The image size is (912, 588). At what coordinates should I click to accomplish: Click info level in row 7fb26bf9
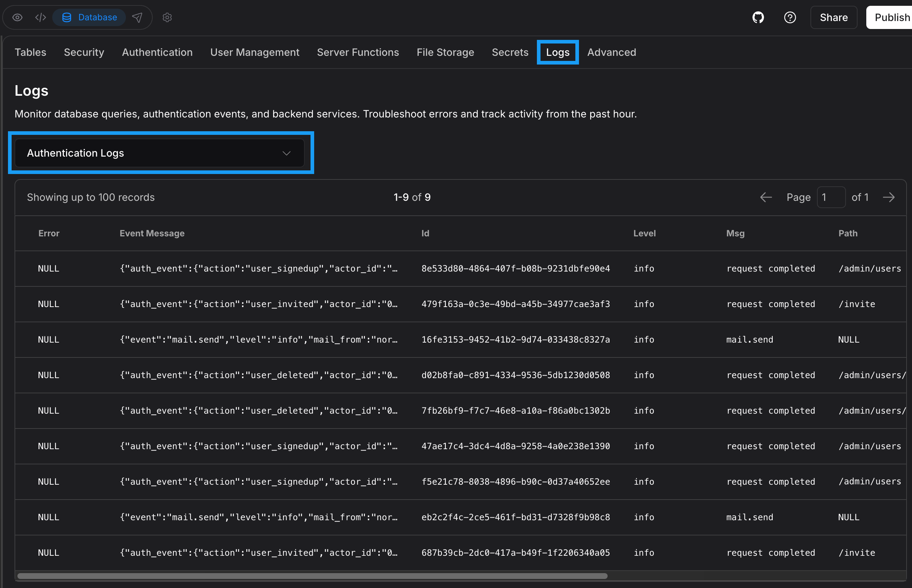(644, 411)
